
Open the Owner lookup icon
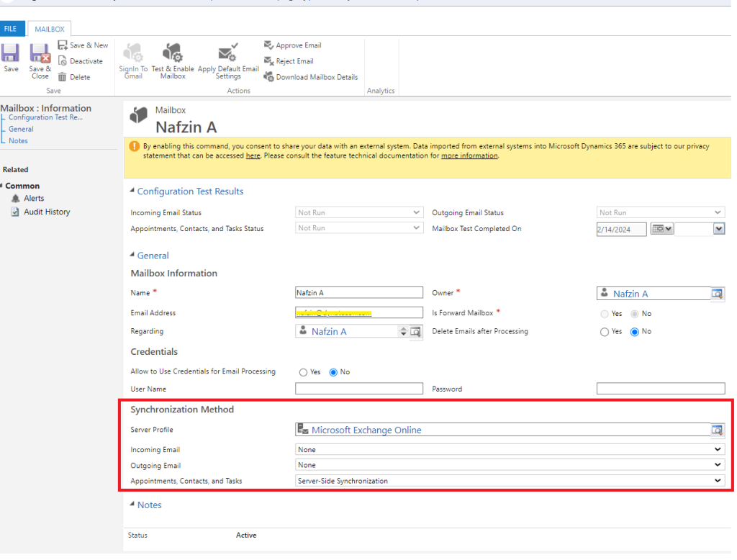click(x=717, y=294)
